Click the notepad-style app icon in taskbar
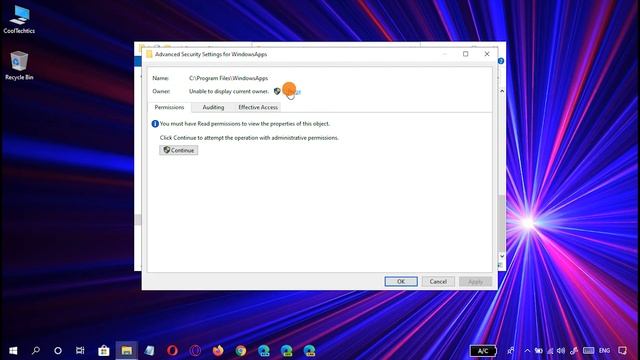The image size is (640, 360). pyautogui.click(x=149, y=351)
